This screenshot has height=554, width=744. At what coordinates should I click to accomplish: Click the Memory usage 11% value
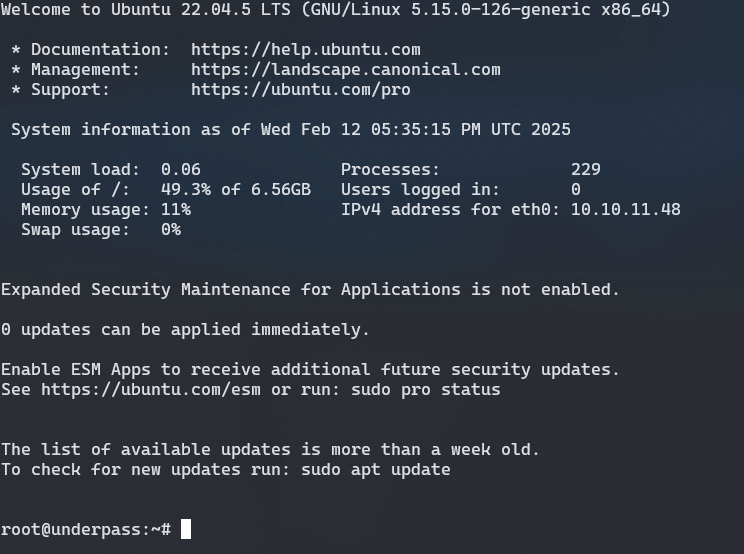pos(175,209)
